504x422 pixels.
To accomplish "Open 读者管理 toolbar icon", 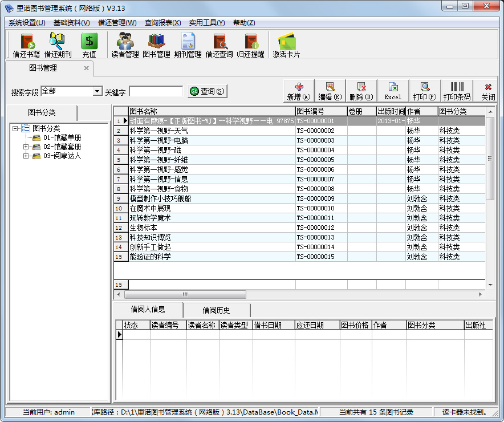I will pyautogui.click(x=125, y=45).
